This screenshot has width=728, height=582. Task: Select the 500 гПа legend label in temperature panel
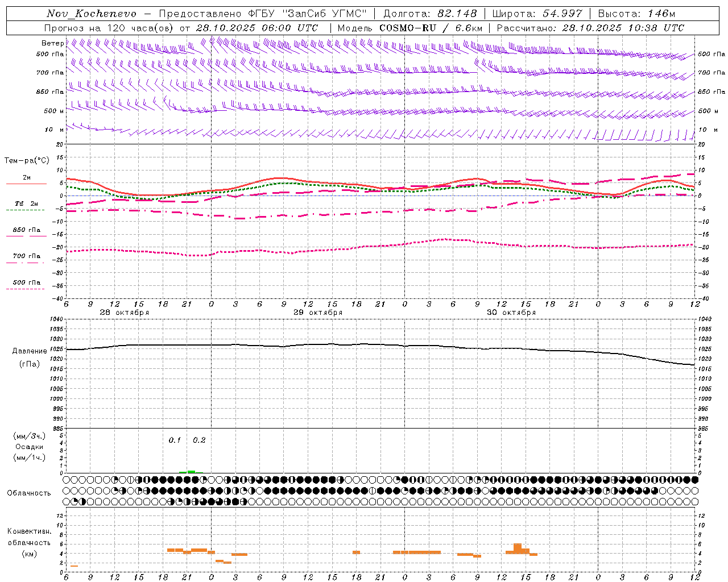[x=26, y=282]
